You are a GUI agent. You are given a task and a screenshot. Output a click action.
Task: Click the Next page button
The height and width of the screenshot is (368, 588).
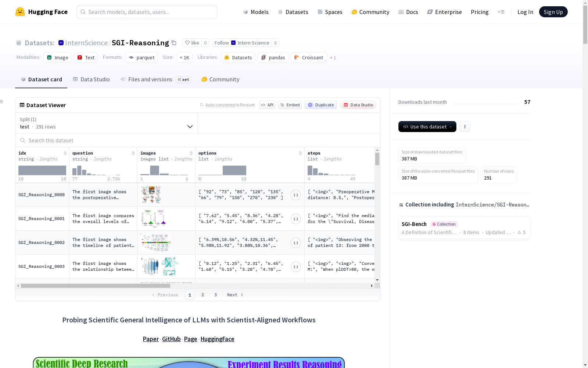coord(235,295)
